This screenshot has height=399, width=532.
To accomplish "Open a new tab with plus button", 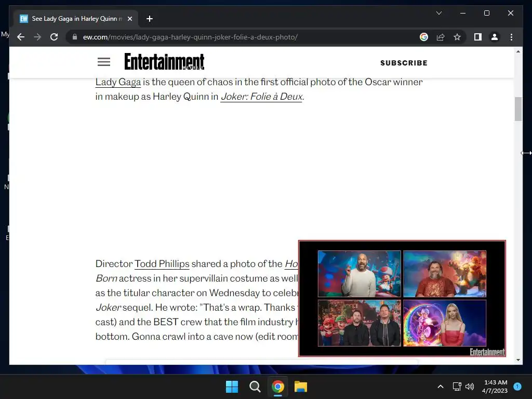I will [149, 19].
